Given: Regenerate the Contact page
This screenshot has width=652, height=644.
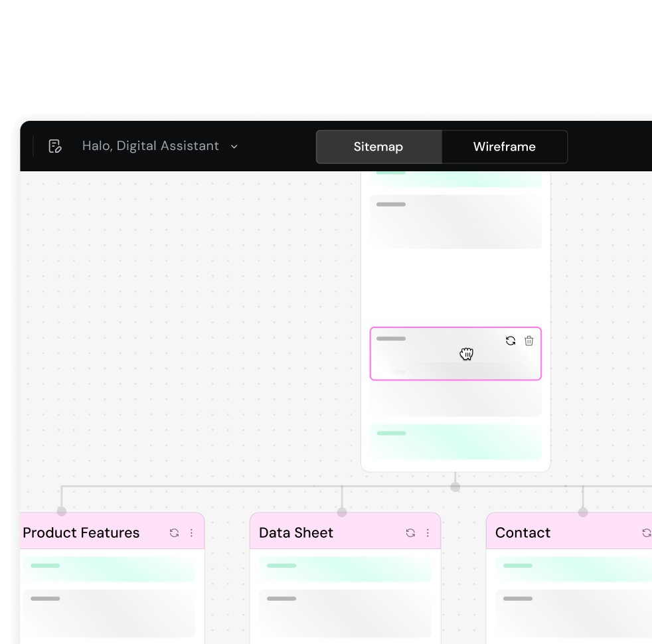Looking at the screenshot, I should (x=646, y=532).
